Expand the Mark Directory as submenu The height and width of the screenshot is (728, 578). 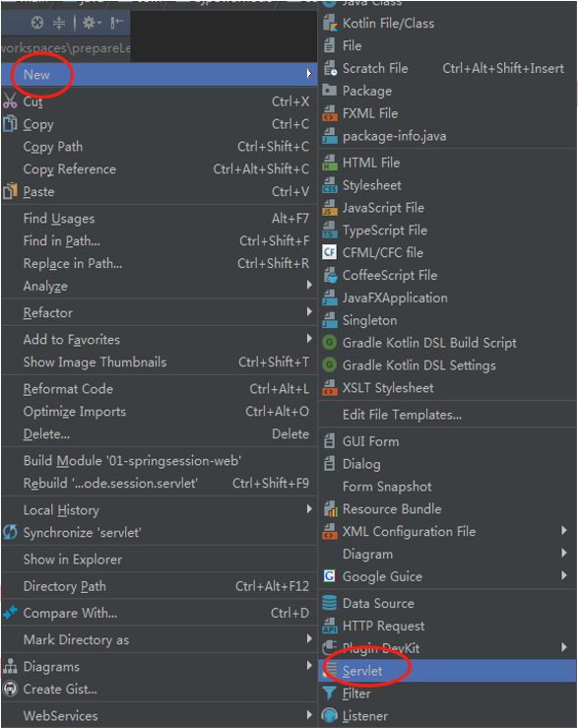point(160,639)
